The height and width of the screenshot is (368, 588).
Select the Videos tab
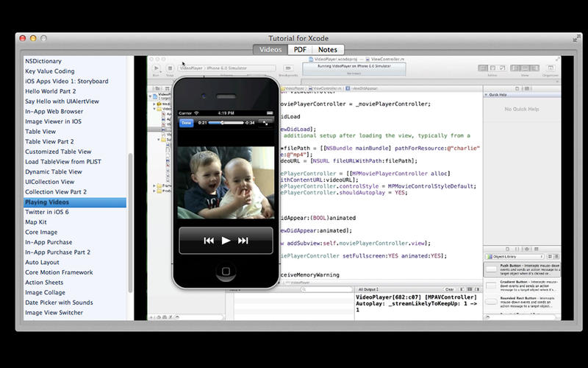click(x=270, y=49)
